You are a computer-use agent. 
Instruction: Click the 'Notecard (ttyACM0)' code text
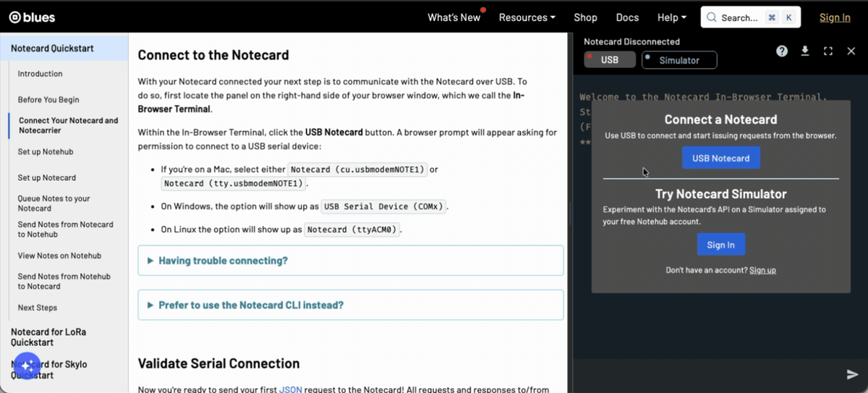[x=352, y=229]
